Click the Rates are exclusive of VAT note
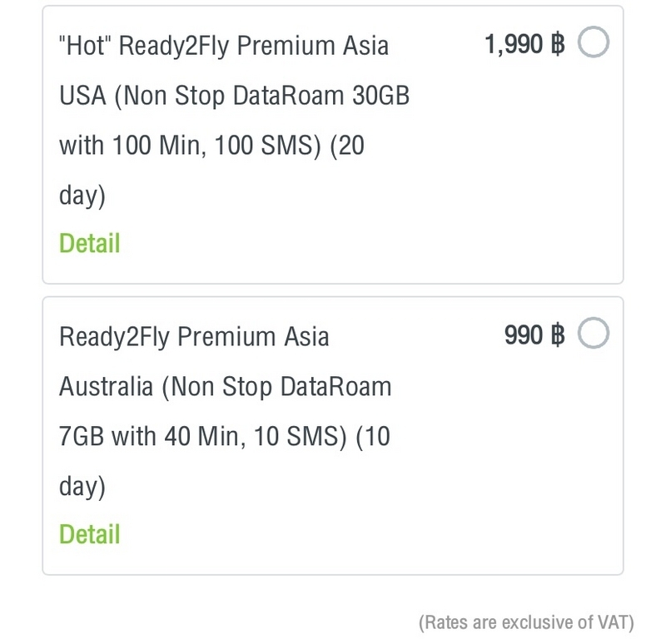This screenshot has width=666, height=644. point(526,622)
